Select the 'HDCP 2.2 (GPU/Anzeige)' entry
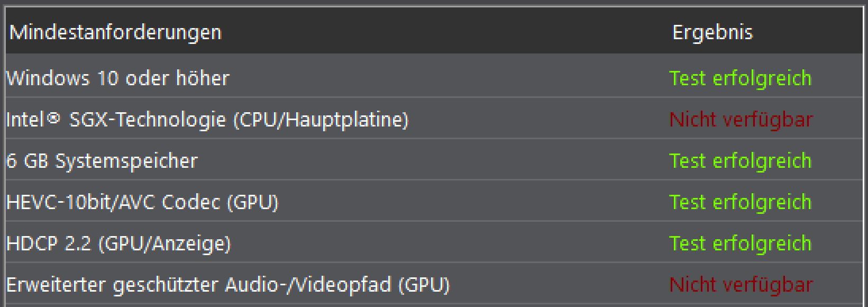The height and width of the screenshot is (307, 868). (x=118, y=243)
